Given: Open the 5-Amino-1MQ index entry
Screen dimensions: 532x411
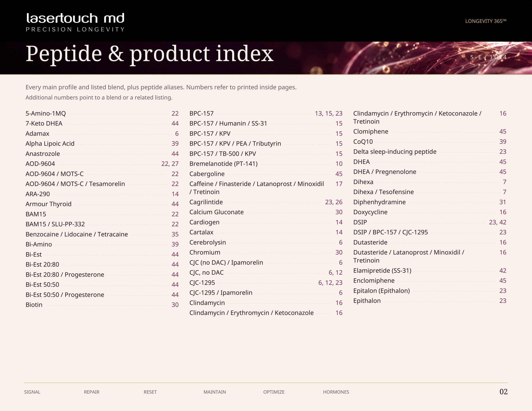Looking at the screenshot, I should coord(102,113).
